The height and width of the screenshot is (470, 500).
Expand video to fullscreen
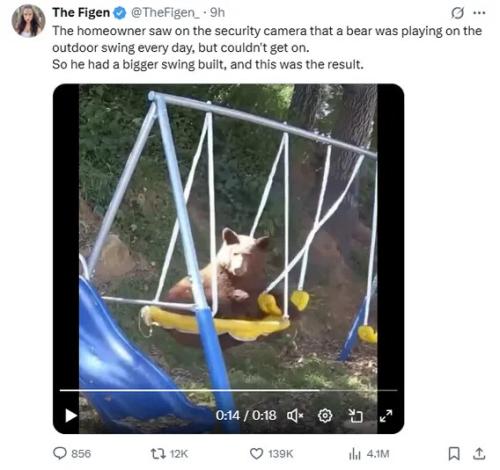coord(386,416)
